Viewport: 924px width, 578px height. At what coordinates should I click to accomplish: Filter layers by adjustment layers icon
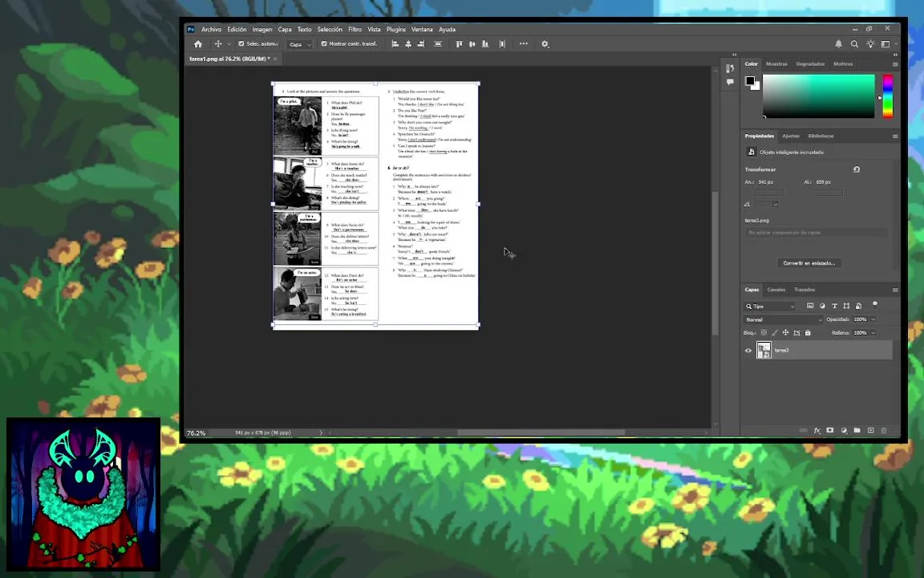(823, 306)
